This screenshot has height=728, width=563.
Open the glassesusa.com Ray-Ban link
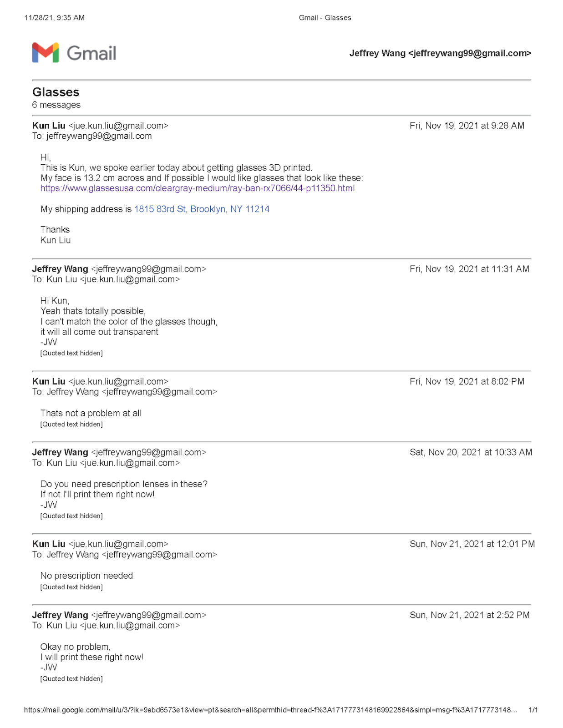click(x=198, y=188)
